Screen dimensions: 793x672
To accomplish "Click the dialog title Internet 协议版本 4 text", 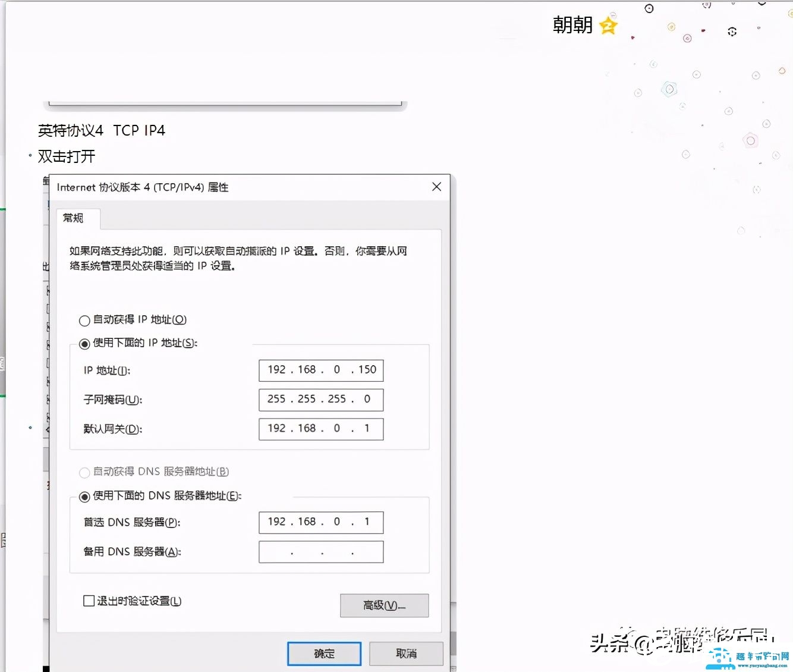I will pos(143,187).
